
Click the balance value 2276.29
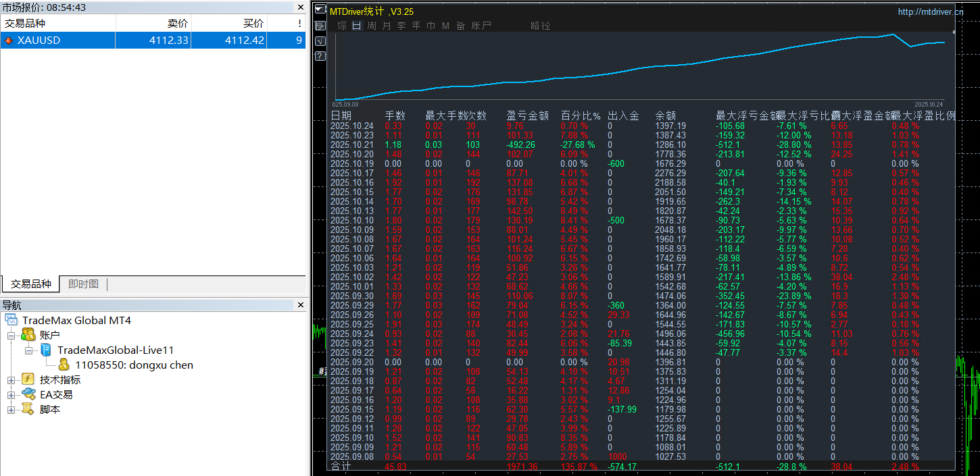[670, 173]
